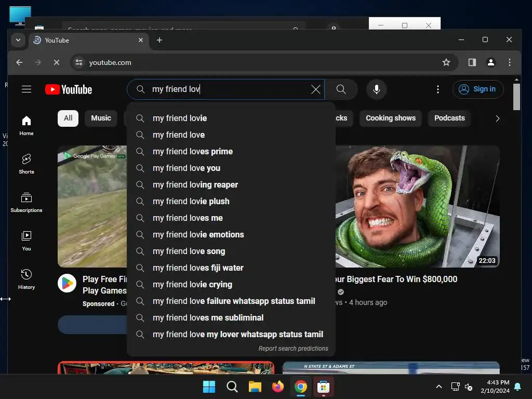Open History in the sidebar
Image resolution: width=532 pixels, height=399 pixels.
pos(26,279)
